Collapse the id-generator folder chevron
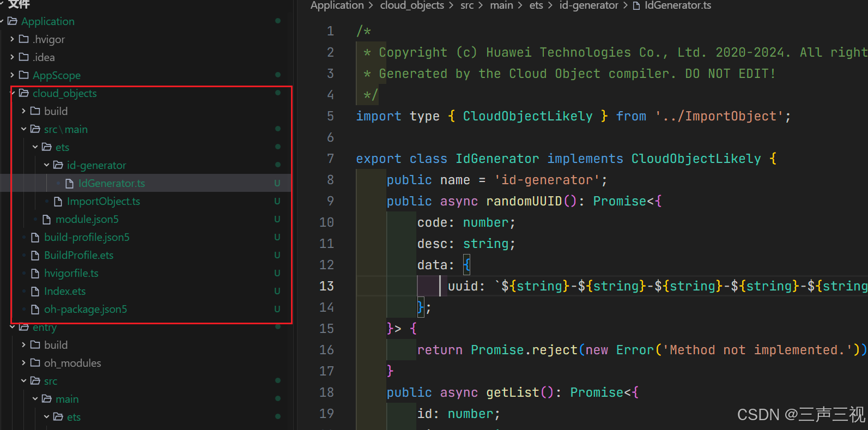The width and height of the screenshot is (868, 430). pyautogui.click(x=46, y=165)
